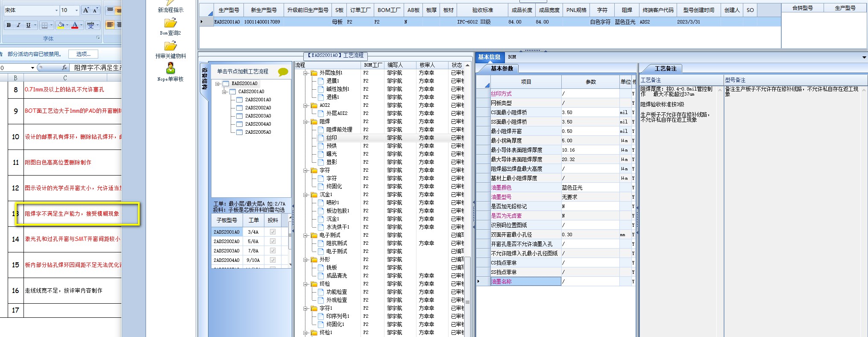
Task: Toggle 投料 checkbox for 2ADS2003A0
Action: [x=273, y=251]
